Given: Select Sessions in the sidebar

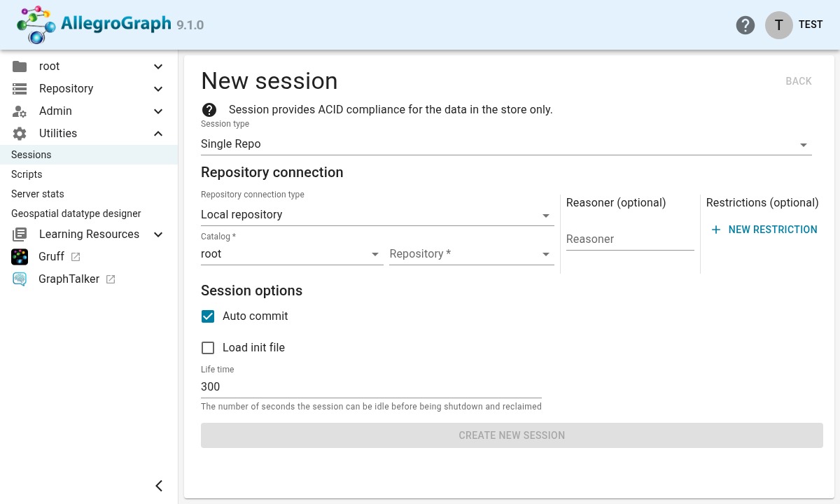Looking at the screenshot, I should (x=89, y=155).
